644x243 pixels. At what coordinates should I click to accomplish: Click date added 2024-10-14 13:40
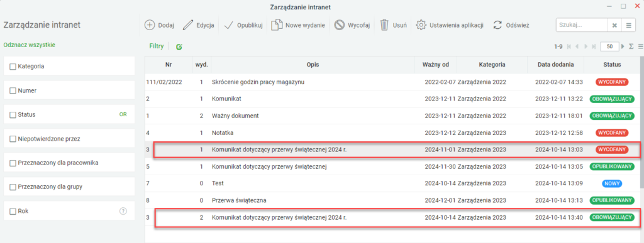pyautogui.click(x=559, y=217)
